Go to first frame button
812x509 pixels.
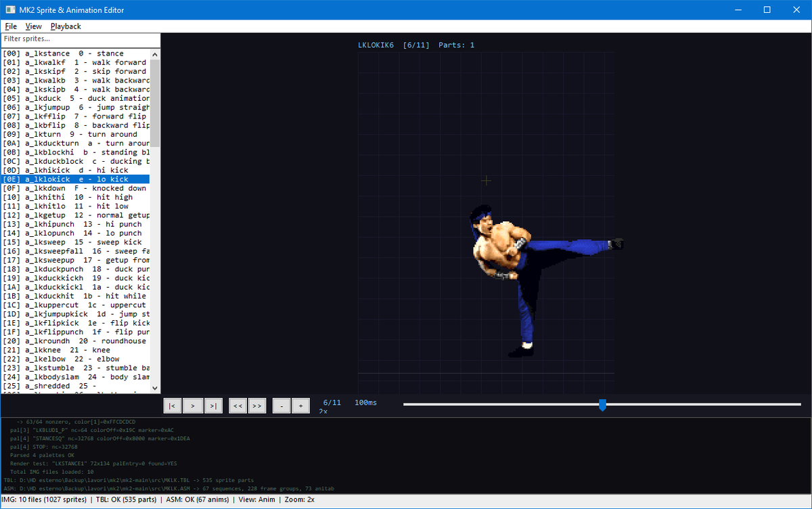tap(173, 405)
